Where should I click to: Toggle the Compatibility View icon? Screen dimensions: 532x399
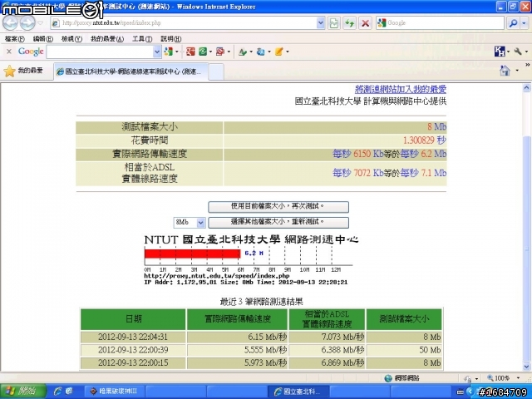click(x=334, y=23)
